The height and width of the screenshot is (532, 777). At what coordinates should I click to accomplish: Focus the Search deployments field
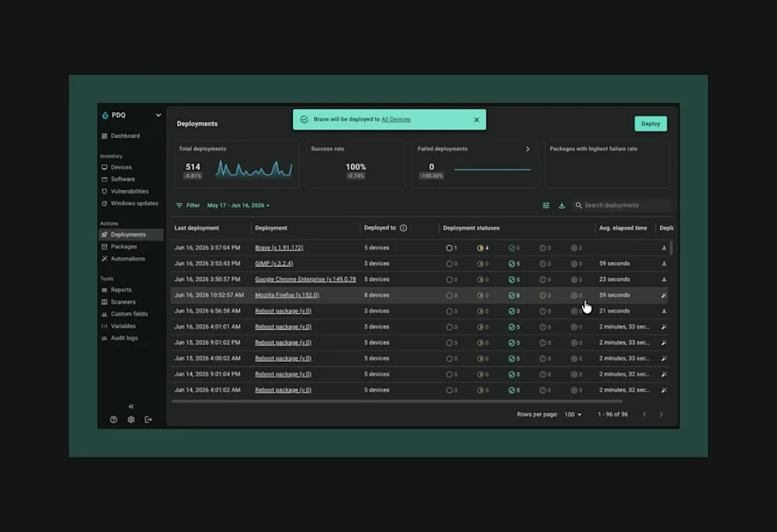pyautogui.click(x=622, y=205)
